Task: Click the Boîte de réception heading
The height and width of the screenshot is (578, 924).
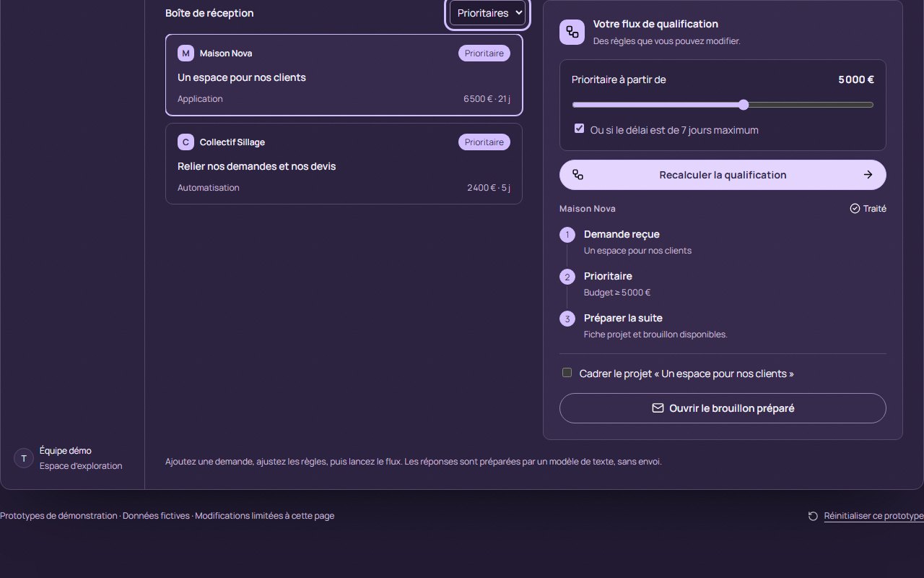Action: [x=209, y=13]
